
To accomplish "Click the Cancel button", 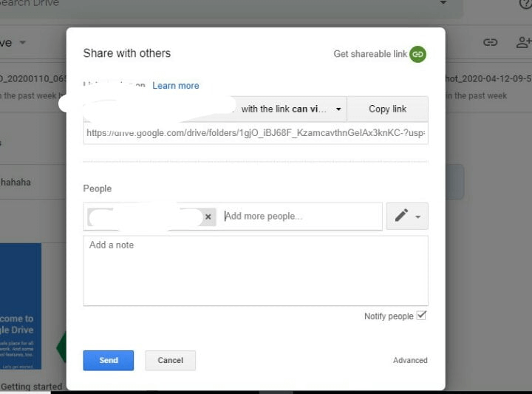I will tap(171, 360).
